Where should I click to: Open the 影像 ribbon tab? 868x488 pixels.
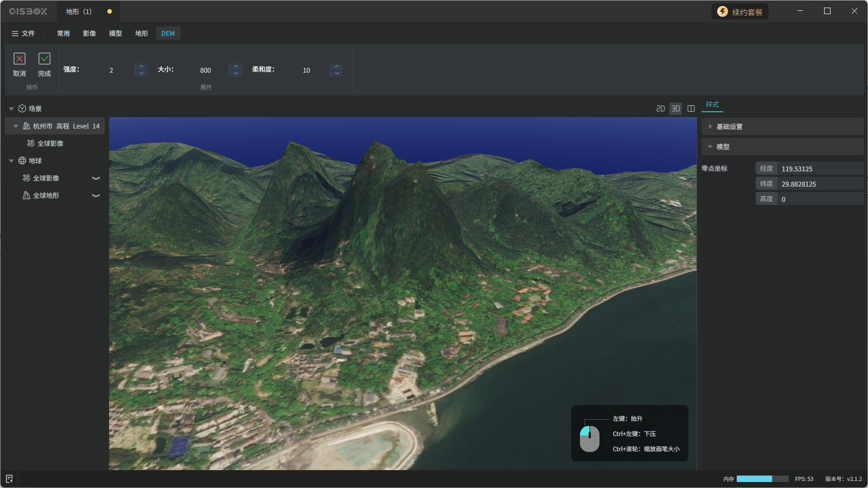pos(90,34)
